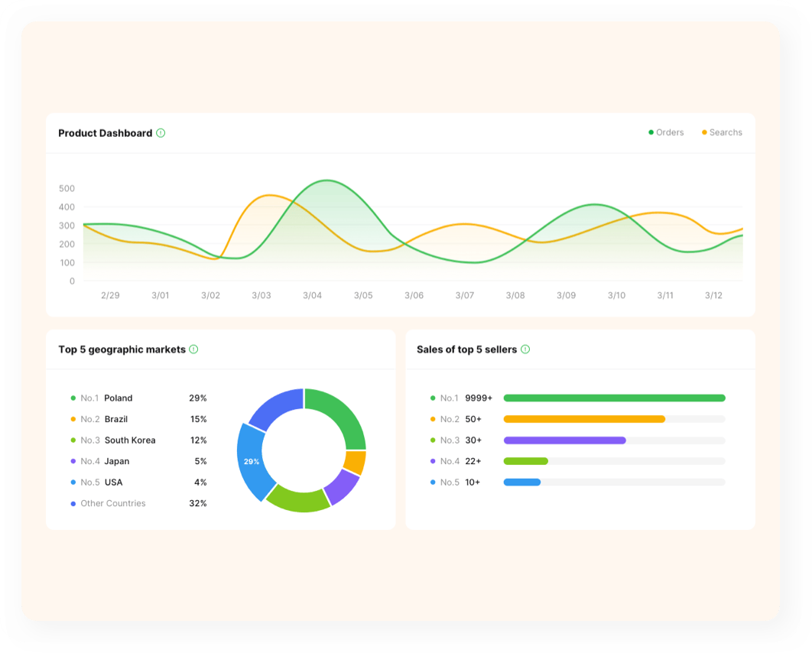Screen dimensions: 812x653
Task: Click the No.2 50+ orange sales bar
Action: coord(584,419)
